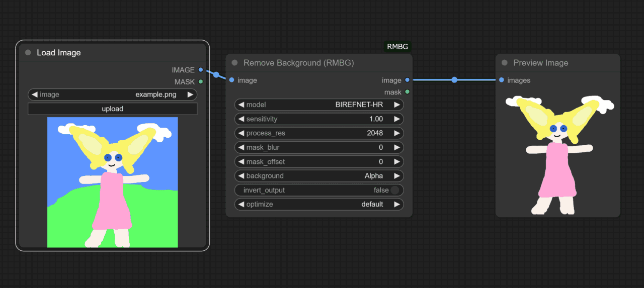This screenshot has width=644, height=288.
Task: Open the optimize dropdown showing default
Action: pos(319,204)
